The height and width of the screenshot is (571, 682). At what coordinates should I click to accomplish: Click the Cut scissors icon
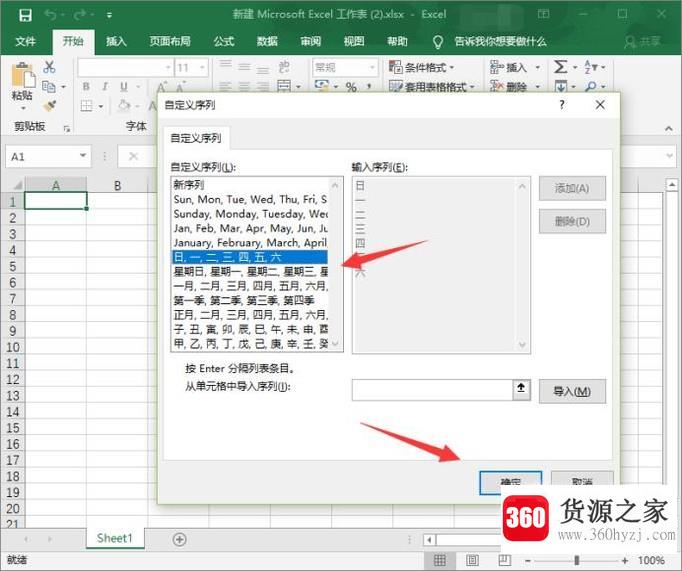49,67
